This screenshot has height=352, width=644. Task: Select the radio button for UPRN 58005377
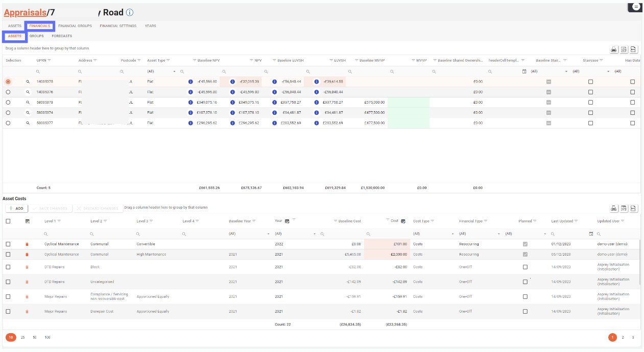click(x=8, y=123)
